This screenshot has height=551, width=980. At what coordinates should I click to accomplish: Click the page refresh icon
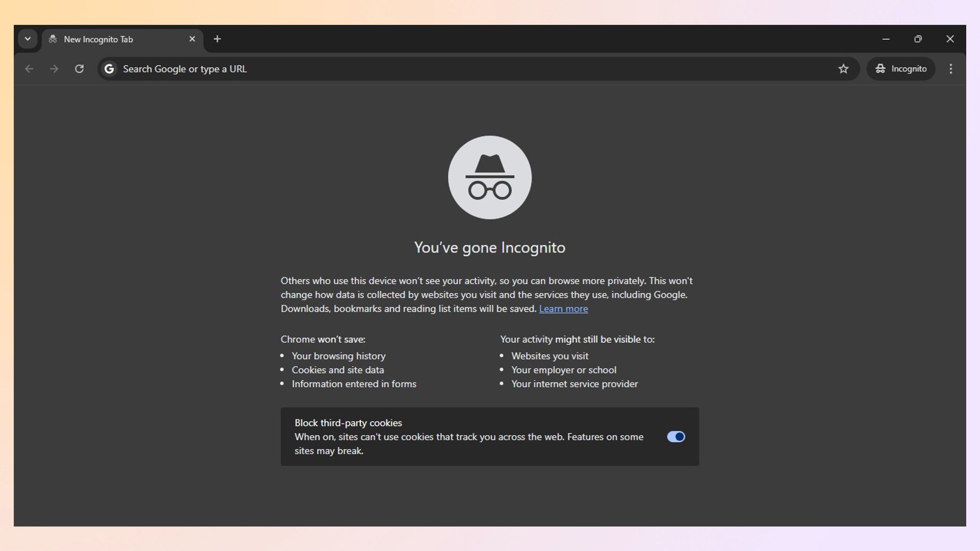(79, 68)
